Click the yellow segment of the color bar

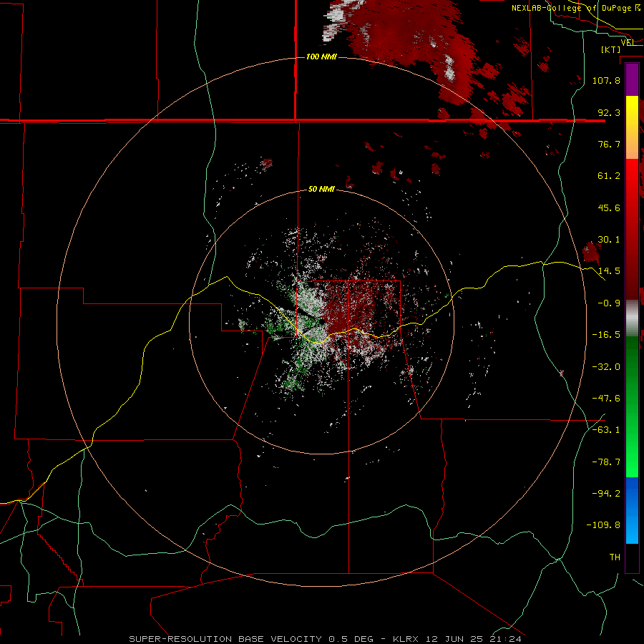(x=632, y=127)
